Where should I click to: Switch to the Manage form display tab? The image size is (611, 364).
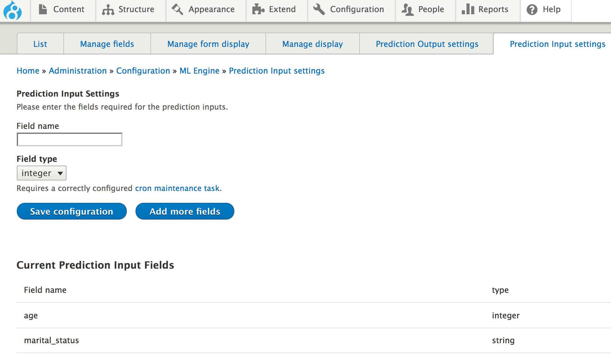coord(208,44)
